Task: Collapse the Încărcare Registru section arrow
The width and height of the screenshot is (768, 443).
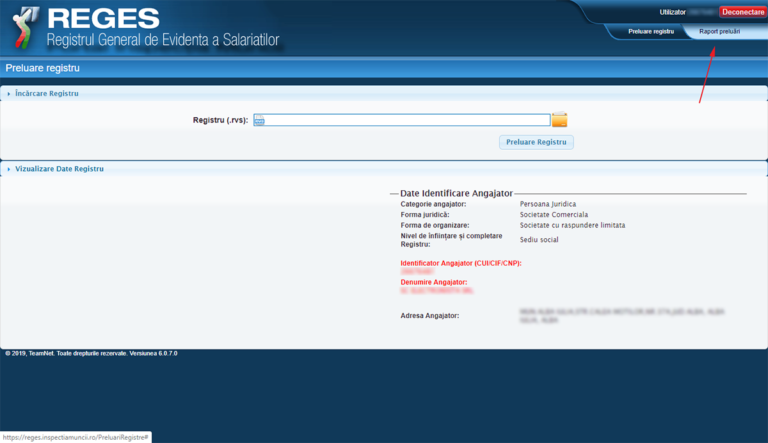Action: click(9, 94)
